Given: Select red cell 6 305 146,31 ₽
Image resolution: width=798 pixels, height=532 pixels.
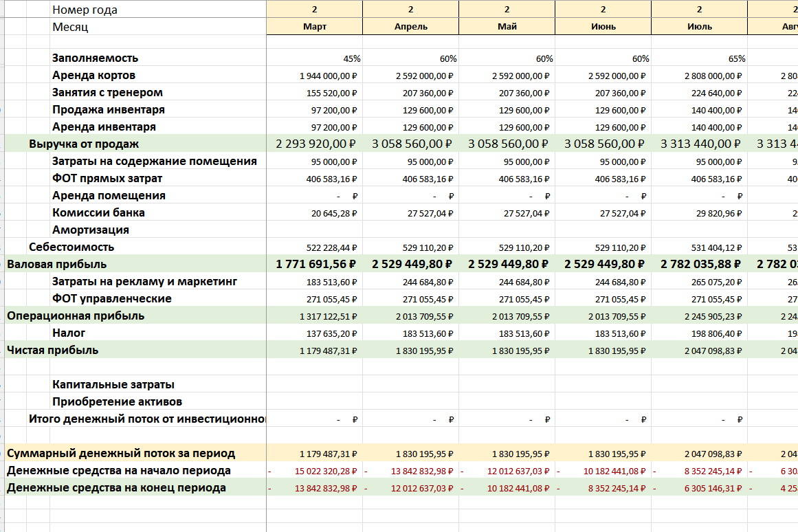Looking at the screenshot, I should point(699,488).
